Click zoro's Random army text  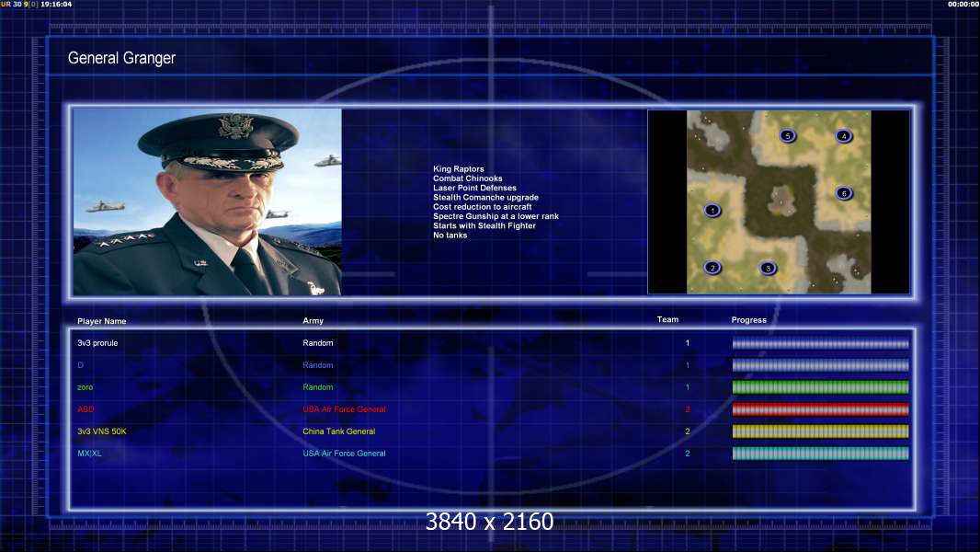pyautogui.click(x=318, y=387)
